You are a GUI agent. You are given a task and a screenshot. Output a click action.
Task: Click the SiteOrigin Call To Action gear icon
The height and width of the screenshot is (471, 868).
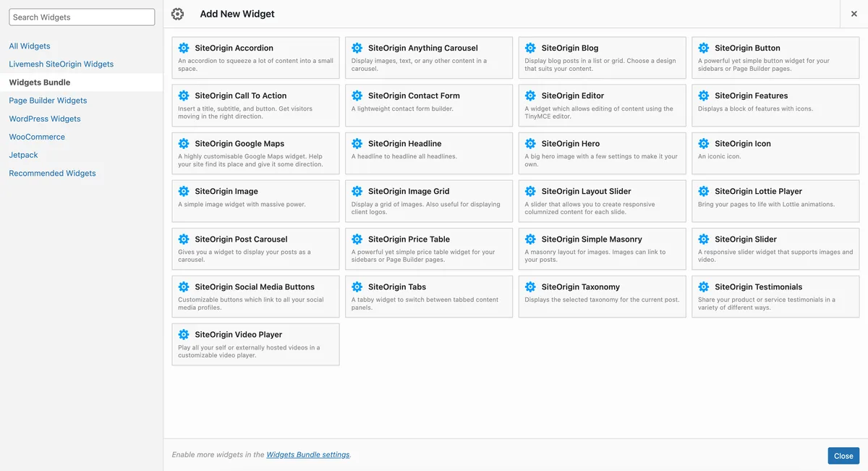pos(184,96)
